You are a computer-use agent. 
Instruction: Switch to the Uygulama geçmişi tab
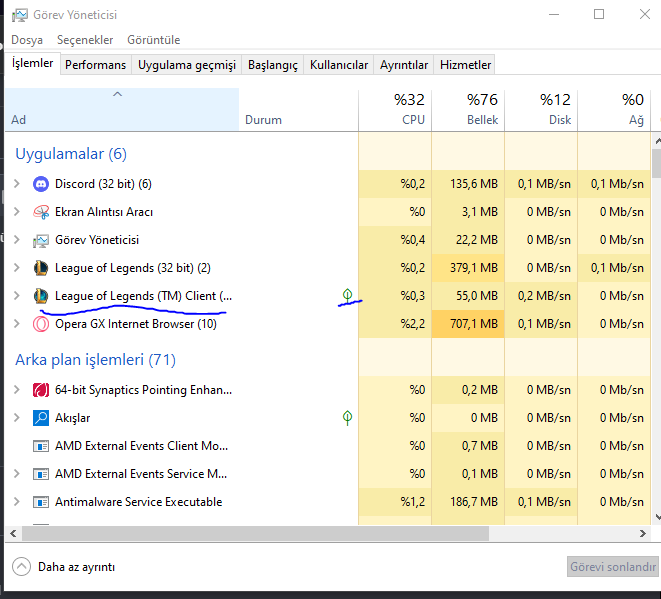point(187,65)
